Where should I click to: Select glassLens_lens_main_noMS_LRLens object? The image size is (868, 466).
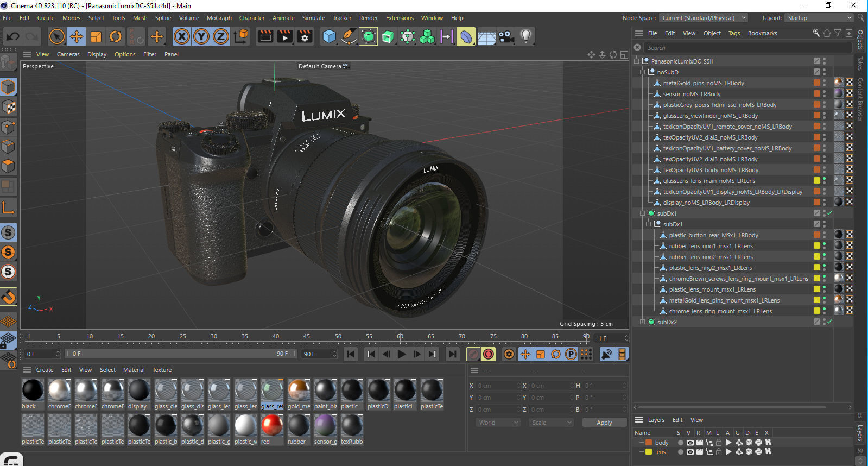click(x=709, y=181)
